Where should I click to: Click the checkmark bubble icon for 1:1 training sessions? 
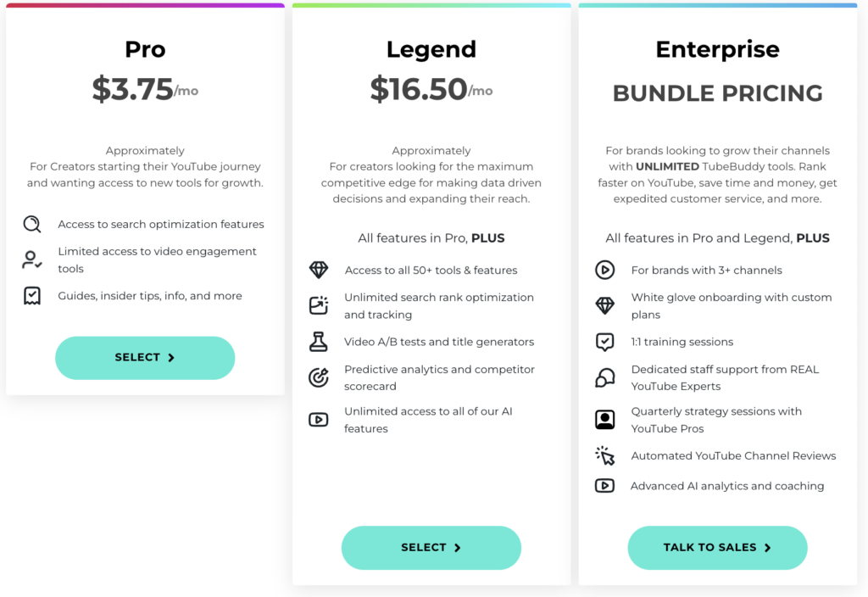pos(604,342)
